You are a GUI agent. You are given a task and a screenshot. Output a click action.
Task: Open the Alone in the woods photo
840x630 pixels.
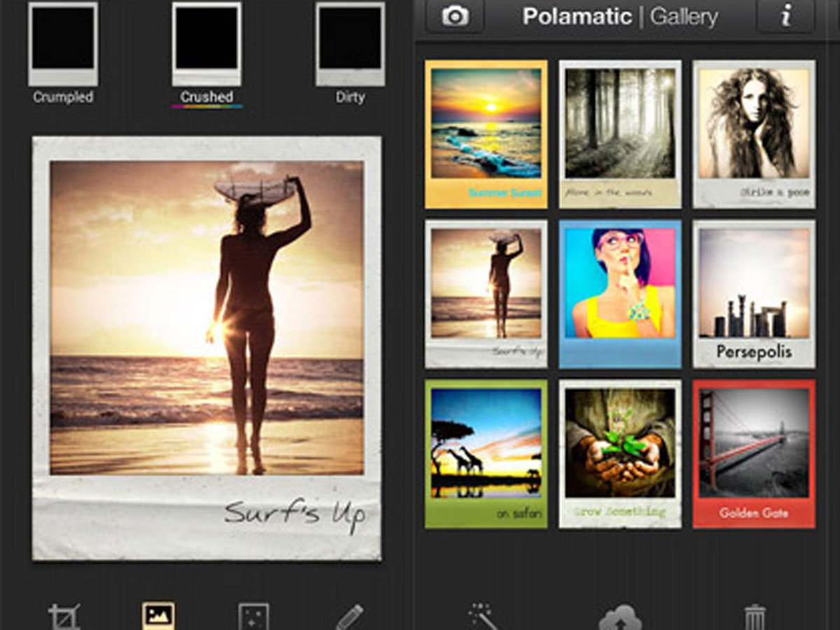(x=620, y=134)
